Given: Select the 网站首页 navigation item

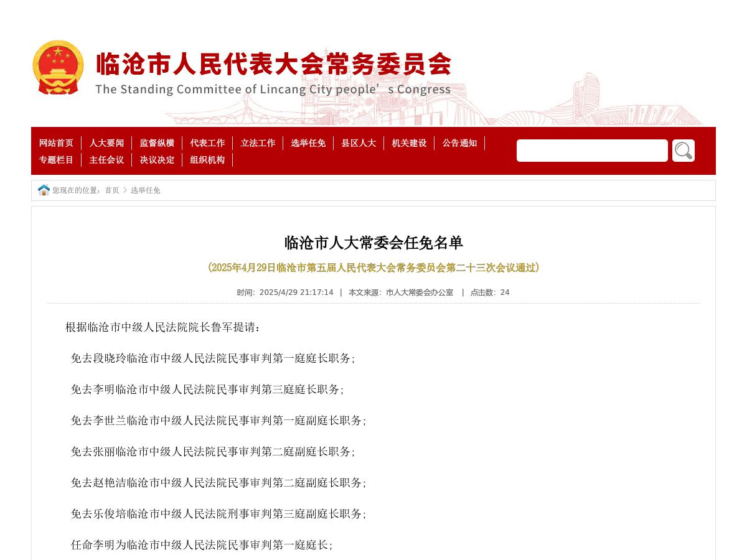Looking at the screenshot, I should click(56, 143).
